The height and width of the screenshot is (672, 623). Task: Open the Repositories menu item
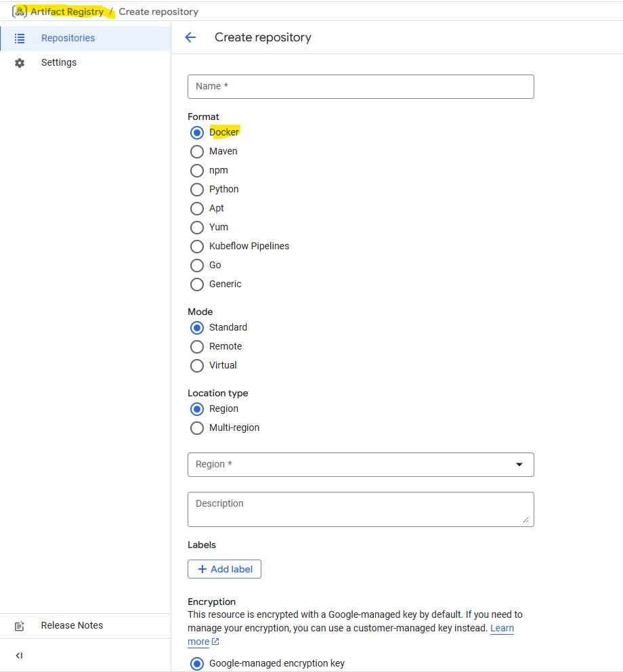pyautogui.click(x=68, y=39)
